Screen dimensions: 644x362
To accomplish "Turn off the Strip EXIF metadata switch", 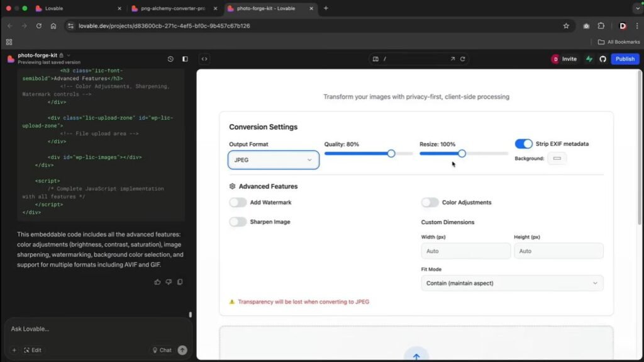I will [x=524, y=144].
